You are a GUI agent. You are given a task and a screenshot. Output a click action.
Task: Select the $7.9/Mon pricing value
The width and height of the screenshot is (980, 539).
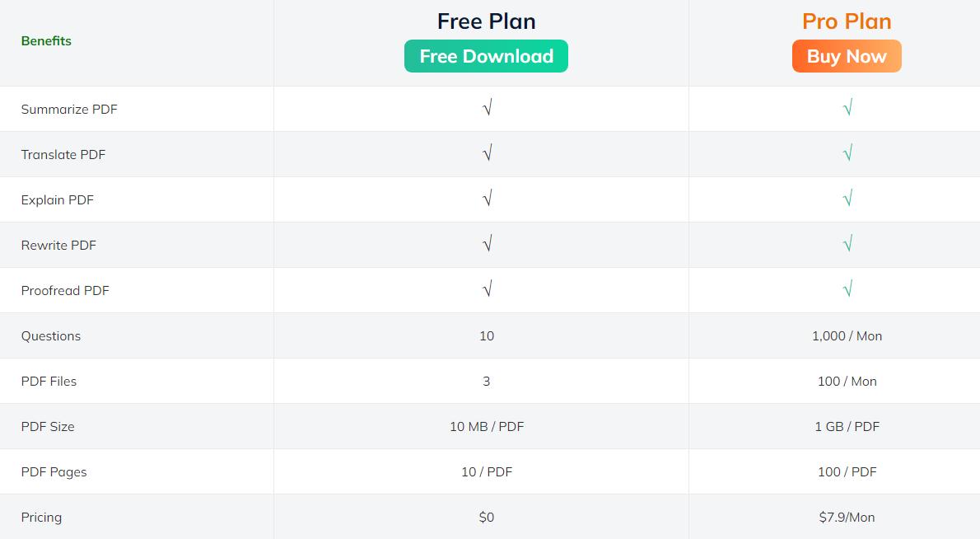(848, 517)
